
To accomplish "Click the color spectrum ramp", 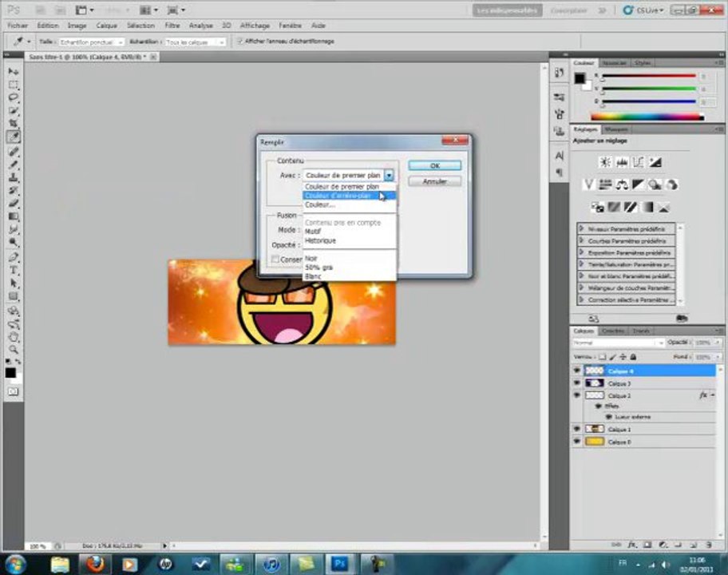I will tap(647, 117).
